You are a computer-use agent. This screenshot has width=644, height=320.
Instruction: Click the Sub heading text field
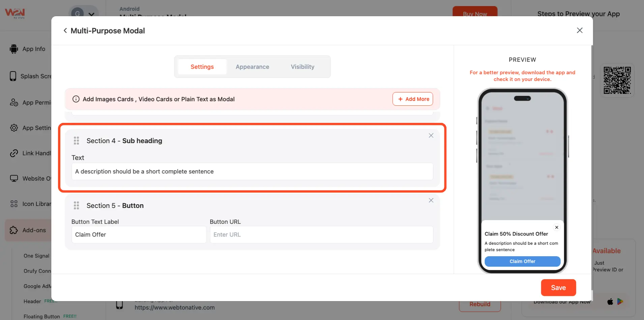(252, 171)
